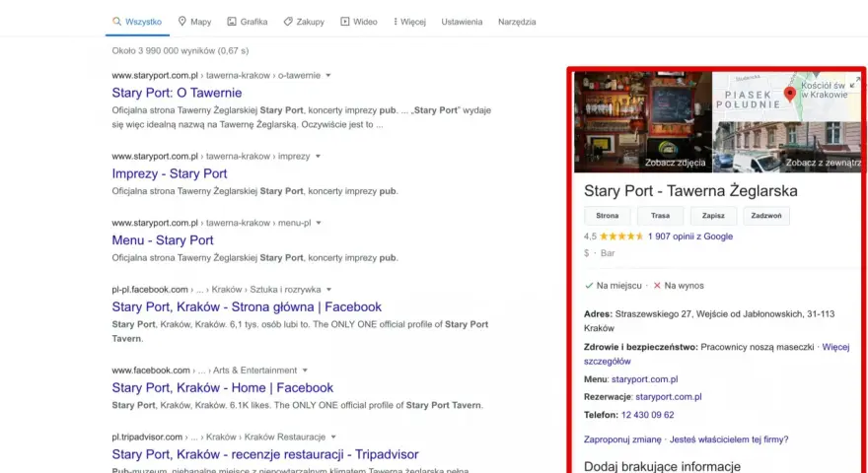Open the street view Zobacz z zewnątrz
Viewport: 868px width, 473px height.
[x=787, y=147]
